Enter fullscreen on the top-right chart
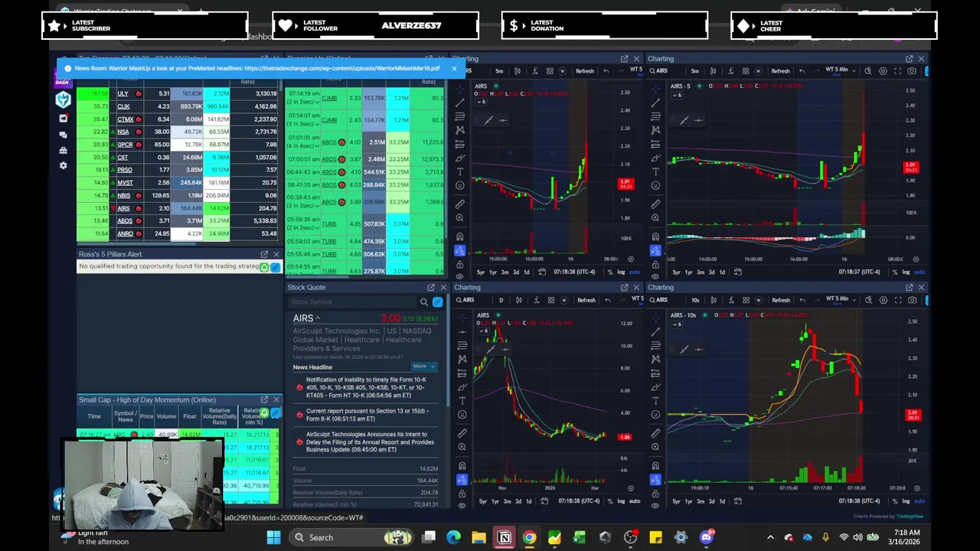Image resolution: width=980 pixels, height=551 pixels. [x=897, y=71]
